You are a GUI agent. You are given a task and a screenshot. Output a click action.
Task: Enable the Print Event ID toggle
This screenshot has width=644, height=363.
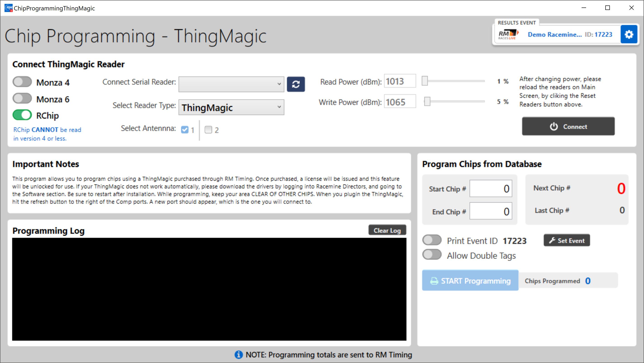(432, 240)
